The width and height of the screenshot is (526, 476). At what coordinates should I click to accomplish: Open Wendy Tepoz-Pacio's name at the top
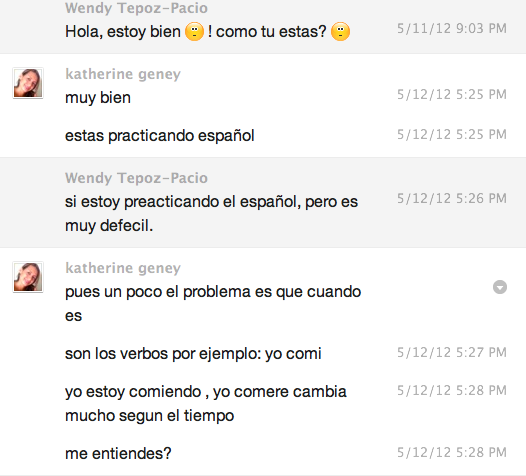click(x=136, y=8)
